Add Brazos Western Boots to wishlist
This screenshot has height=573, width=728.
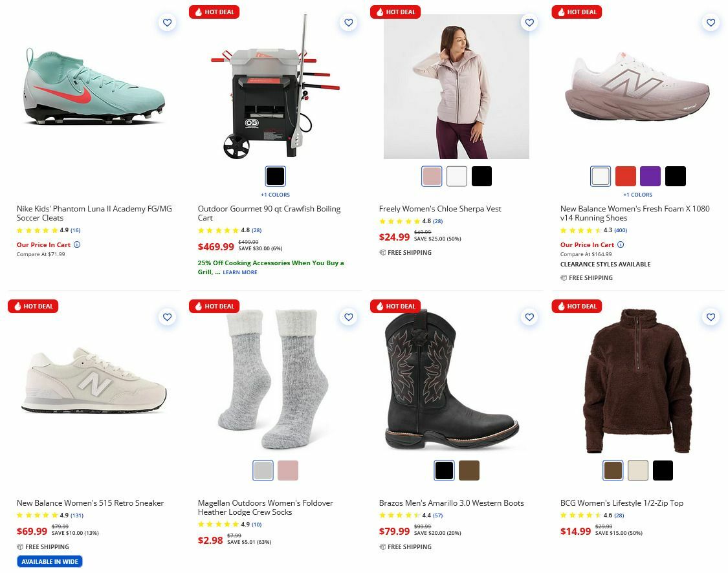pos(529,317)
